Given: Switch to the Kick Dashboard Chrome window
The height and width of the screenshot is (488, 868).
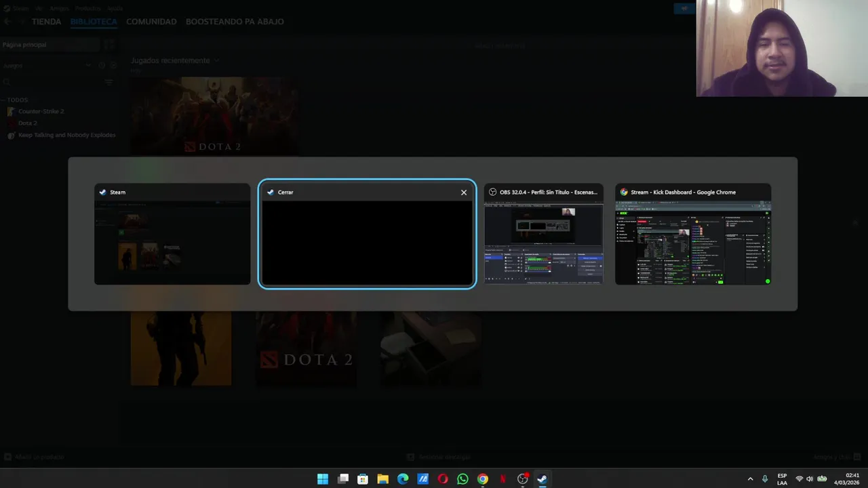Looking at the screenshot, I should pos(693,234).
